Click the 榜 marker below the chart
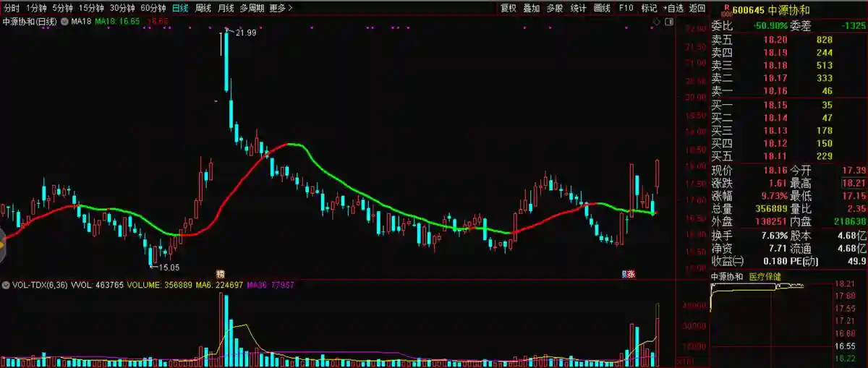Viewport: 868px width, 368px height. point(220,274)
